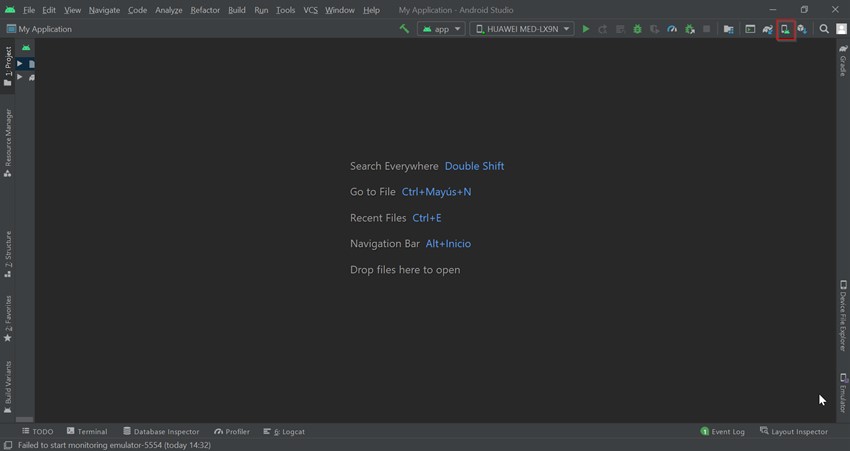Toggle the Project tool window tab
The image size is (850, 451).
click(8, 66)
